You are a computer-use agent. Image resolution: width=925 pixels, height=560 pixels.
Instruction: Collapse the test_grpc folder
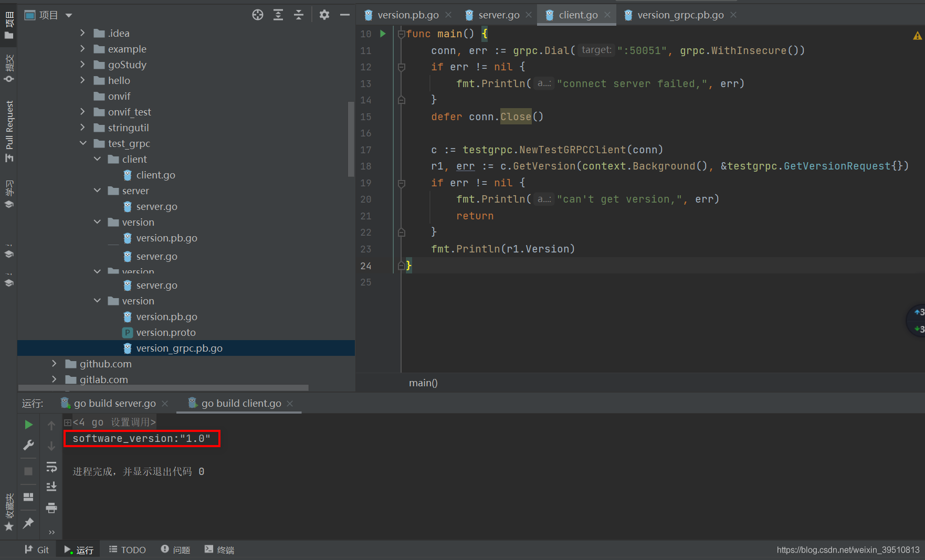coord(83,143)
